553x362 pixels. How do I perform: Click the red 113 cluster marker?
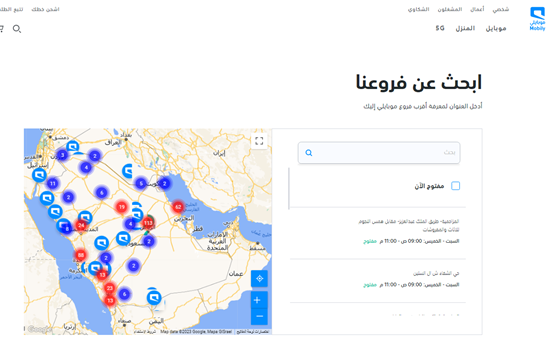[148, 223]
